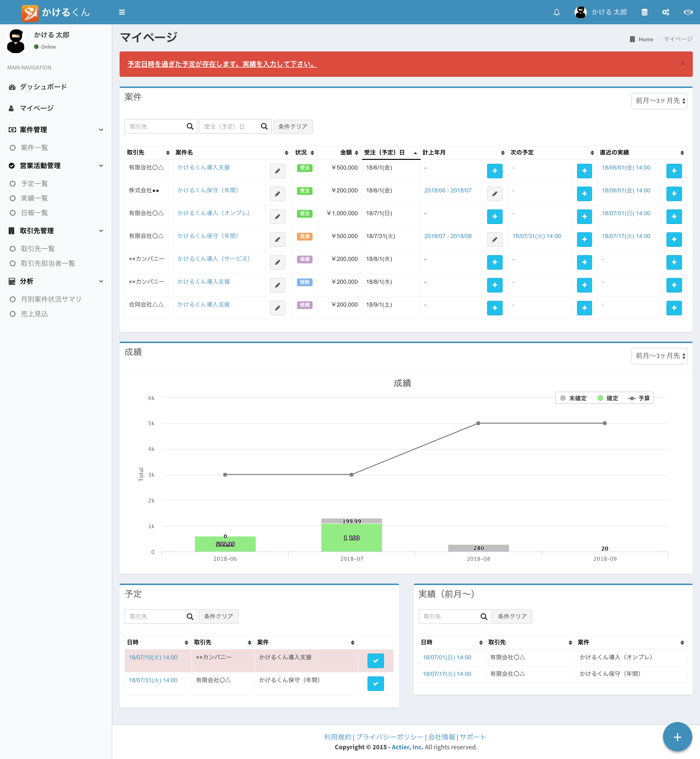The image size is (700, 759).
Task: Close the red alert banner
Action: coord(682,64)
